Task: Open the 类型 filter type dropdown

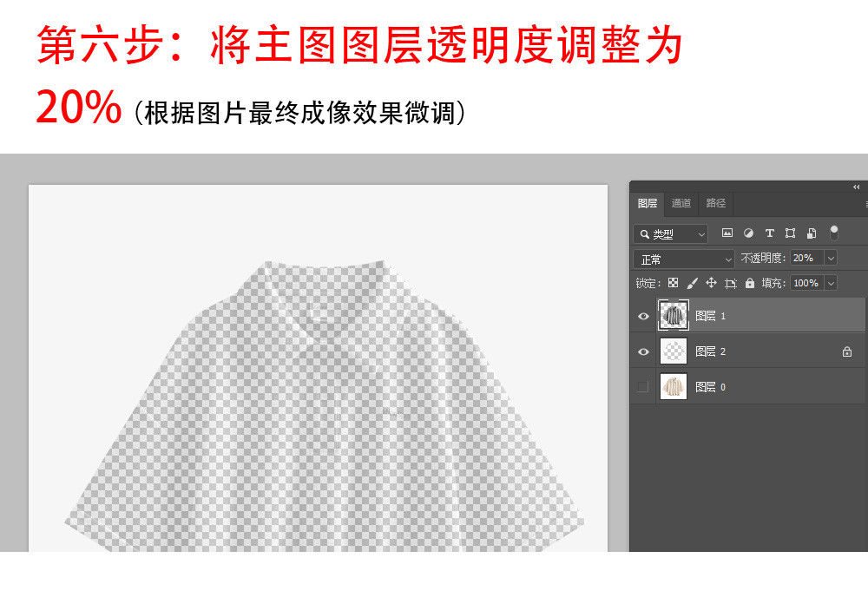Action: tap(670, 234)
